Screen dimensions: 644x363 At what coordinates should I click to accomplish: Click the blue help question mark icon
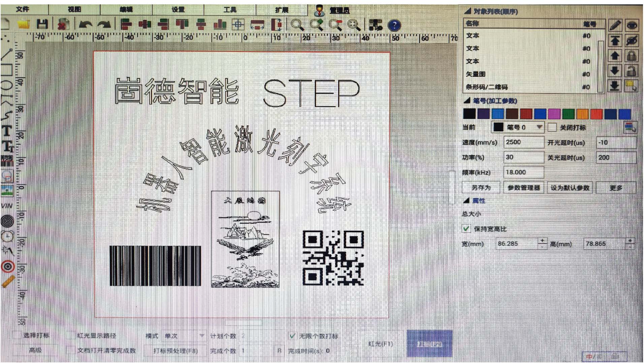click(394, 25)
